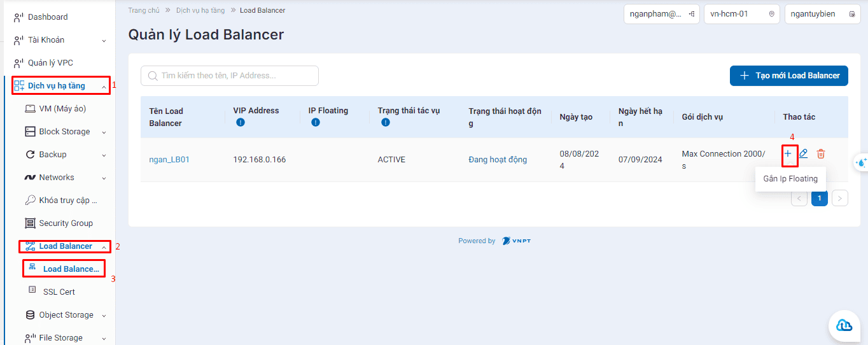Click the Dashboard sidebar icon
The width and height of the screenshot is (868, 345).
18,17
